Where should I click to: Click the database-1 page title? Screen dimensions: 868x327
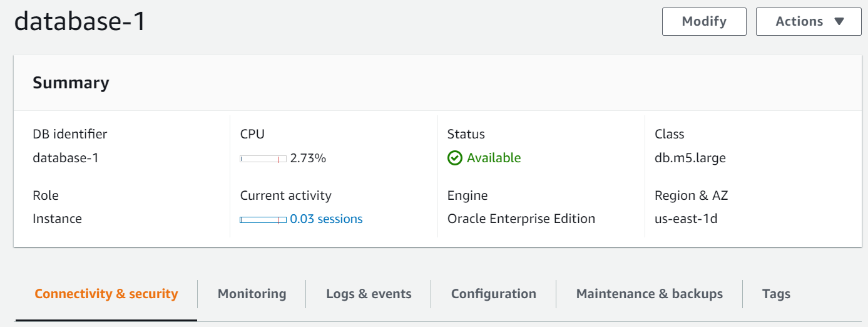80,21
